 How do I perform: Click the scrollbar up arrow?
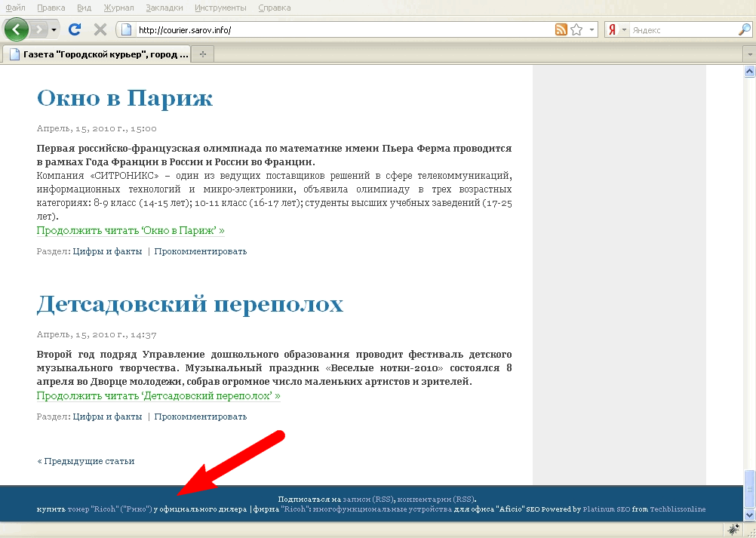(749, 72)
